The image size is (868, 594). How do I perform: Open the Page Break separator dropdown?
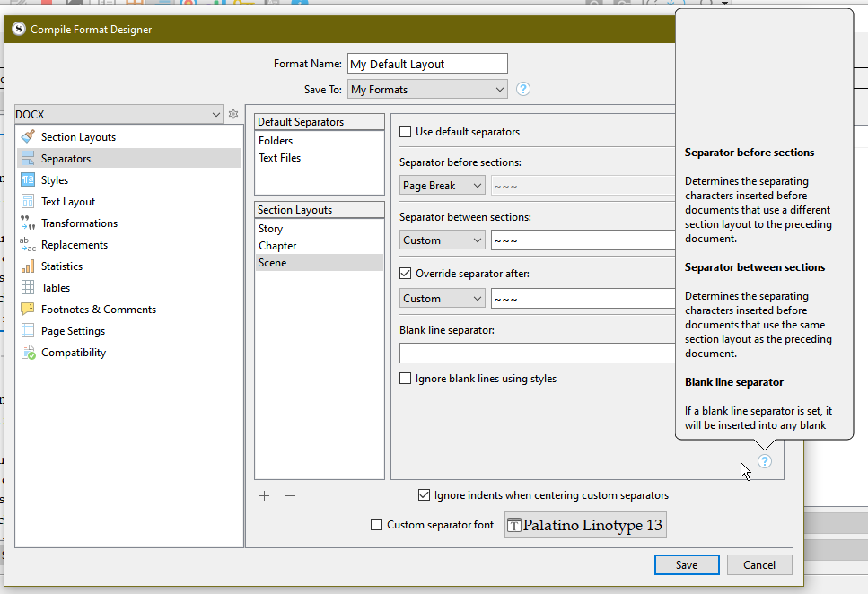point(443,186)
